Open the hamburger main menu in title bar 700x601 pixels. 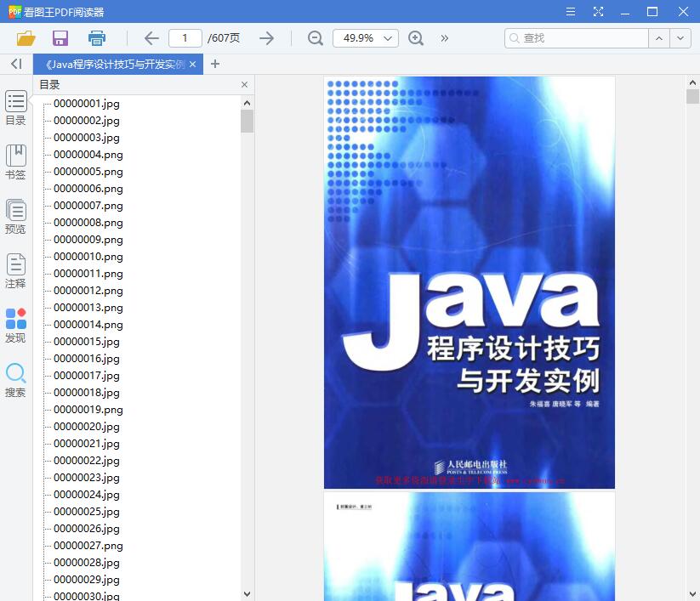(571, 12)
